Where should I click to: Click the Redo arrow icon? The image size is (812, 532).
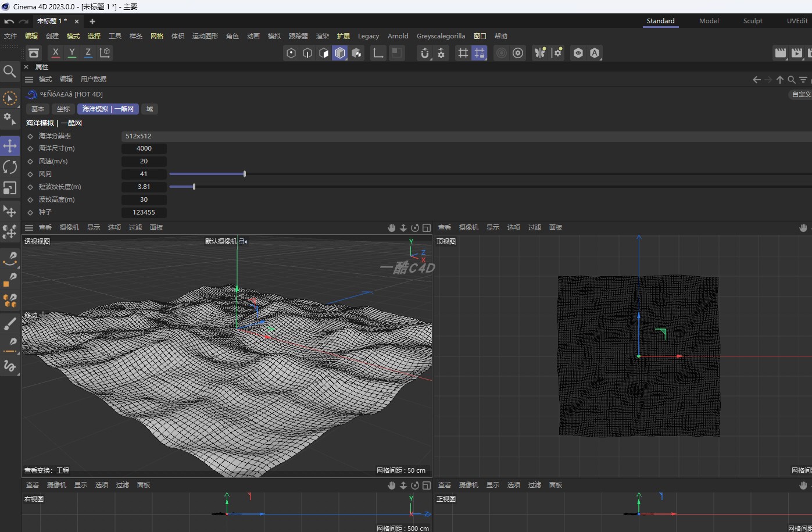[x=23, y=21]
